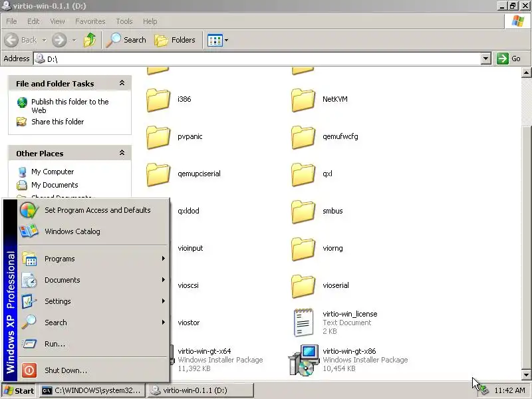The height and width of the screenshot is (399, 532).
Task: Select the viostor folder name
Action: click(189, 323)
